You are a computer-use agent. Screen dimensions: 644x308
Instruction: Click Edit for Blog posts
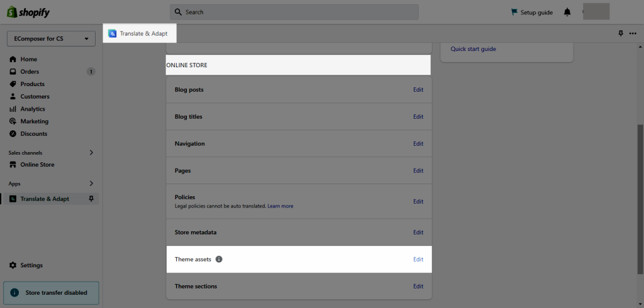[418, 89]
